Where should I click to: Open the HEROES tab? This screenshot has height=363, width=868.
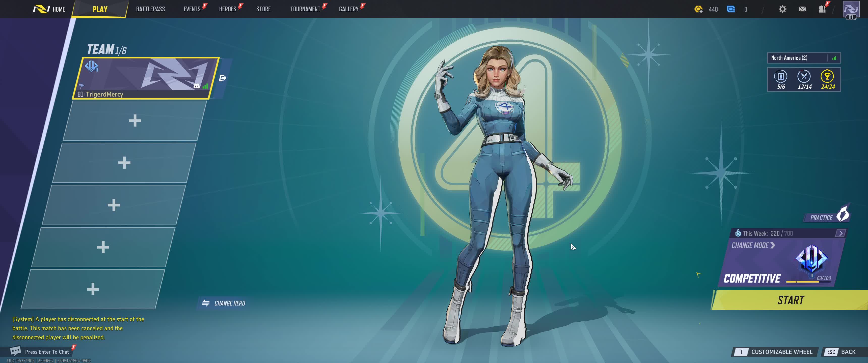click(228, 9)
